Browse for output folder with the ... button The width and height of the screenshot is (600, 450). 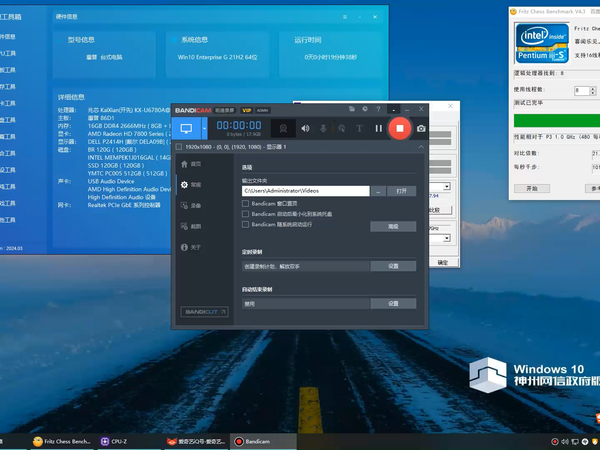coord(378,191)
